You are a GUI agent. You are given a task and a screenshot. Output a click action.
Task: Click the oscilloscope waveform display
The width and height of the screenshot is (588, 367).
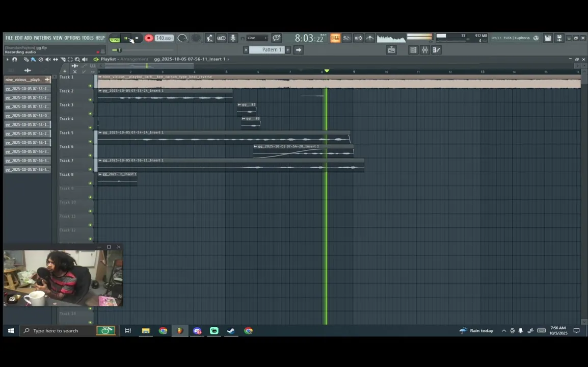coord(391,38)
